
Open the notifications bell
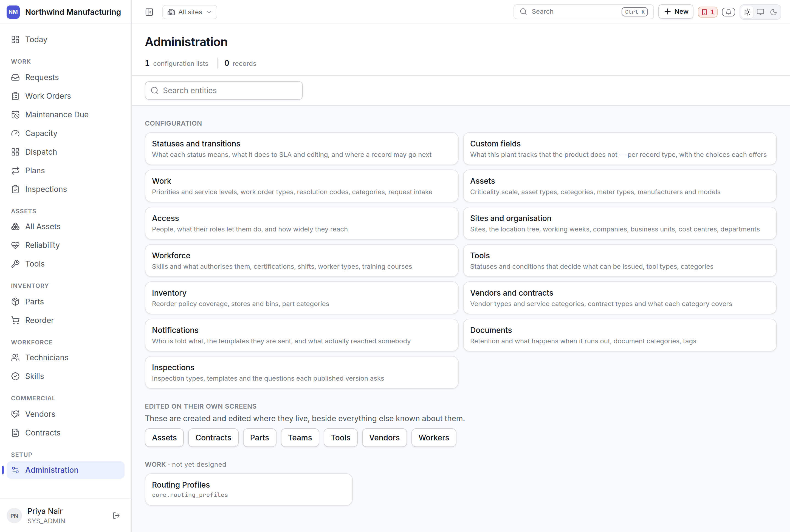coord(728,12)
